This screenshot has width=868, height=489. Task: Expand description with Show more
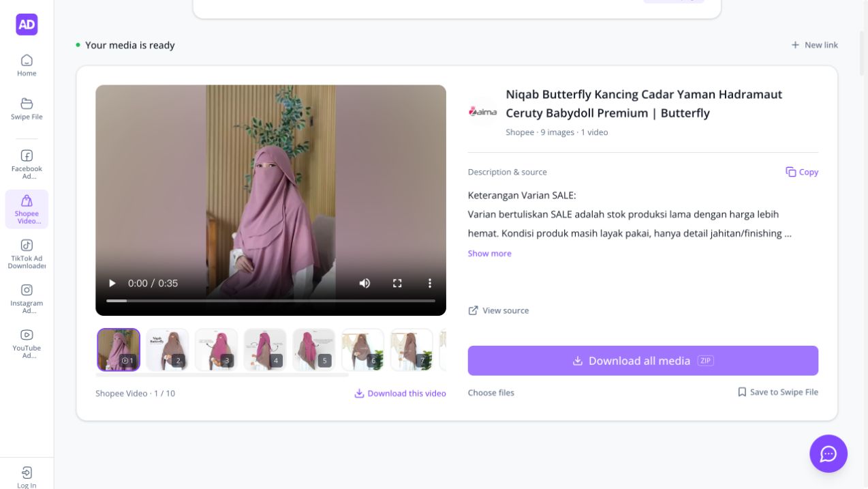(x=489, y=253)
